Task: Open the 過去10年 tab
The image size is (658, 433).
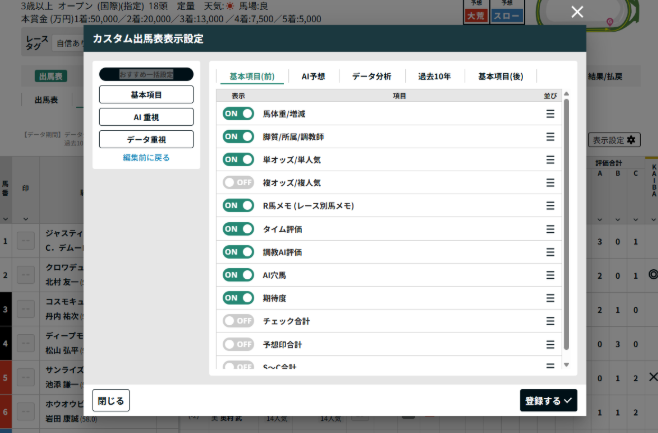Action: pos(434,76)
